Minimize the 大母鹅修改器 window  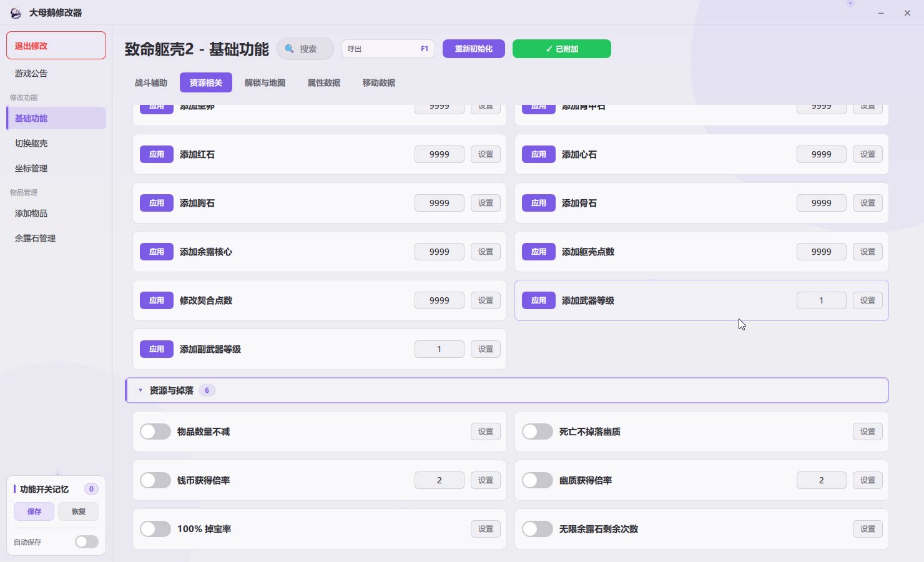[881, 13]
